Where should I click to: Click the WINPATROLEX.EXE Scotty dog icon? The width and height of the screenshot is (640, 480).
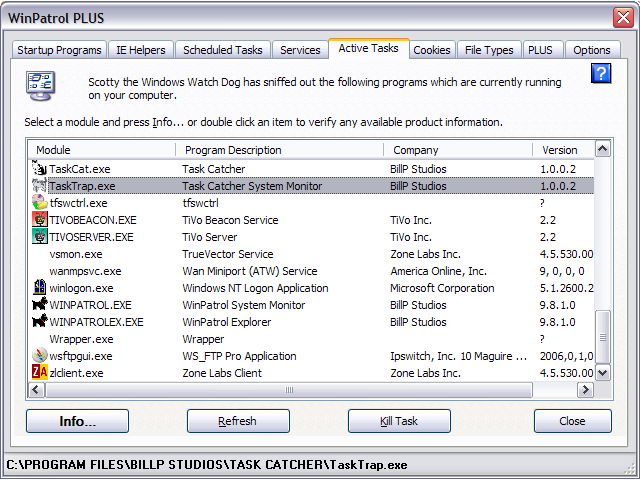point(39,322)
